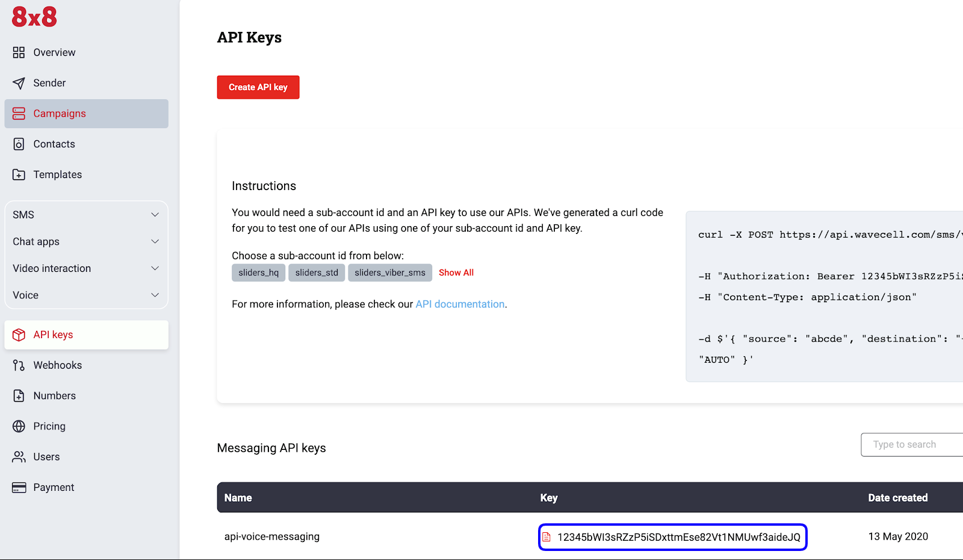Click the Numbers document icon
Screen dimensions: 963x560
[19, 396]
